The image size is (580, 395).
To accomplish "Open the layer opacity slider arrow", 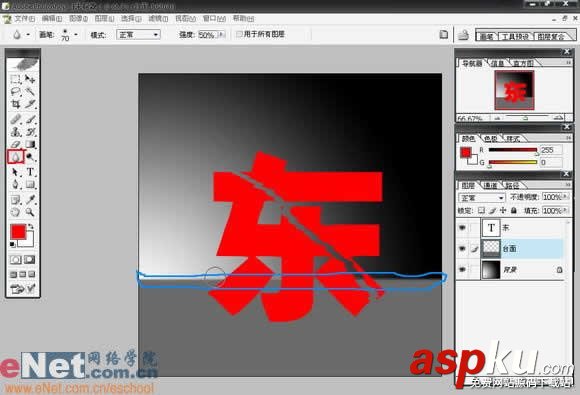I will tap(565, 197).
